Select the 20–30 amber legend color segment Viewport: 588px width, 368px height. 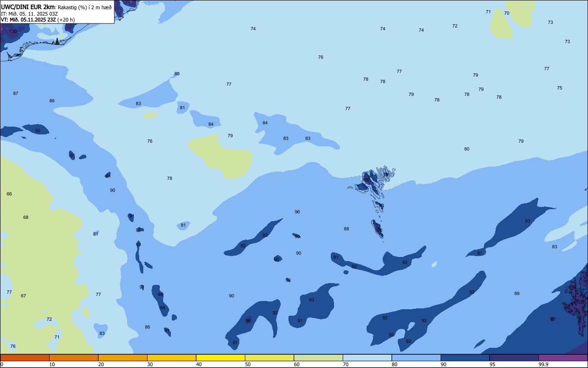123,357
